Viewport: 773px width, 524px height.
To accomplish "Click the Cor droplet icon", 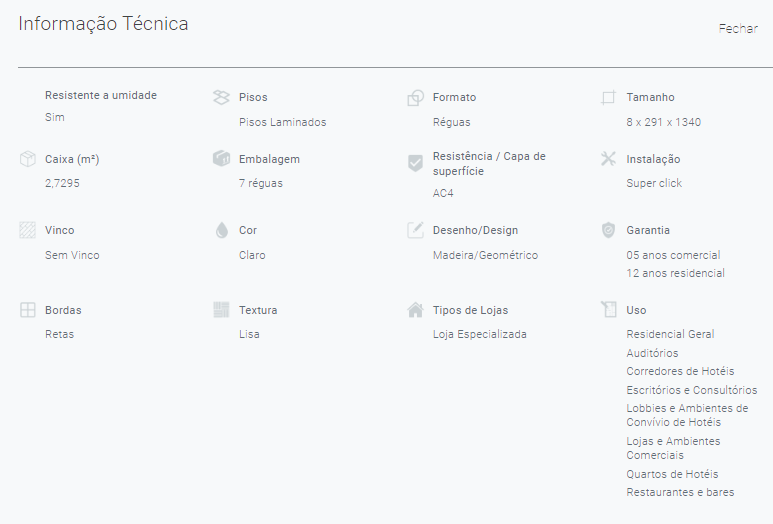I will [x=222, y=230].
